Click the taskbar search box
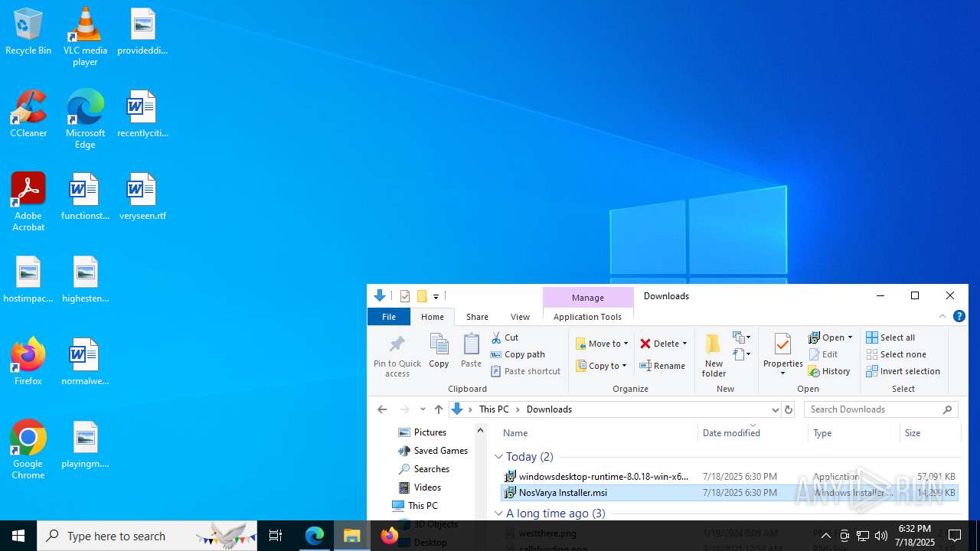 click(x=147, y=536)
